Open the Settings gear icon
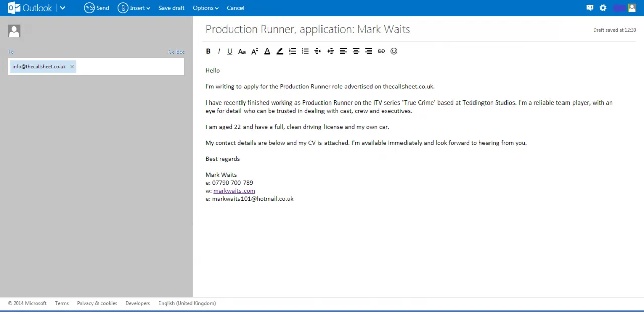Viewport: 644px width, 312px height. pos(603,8)
